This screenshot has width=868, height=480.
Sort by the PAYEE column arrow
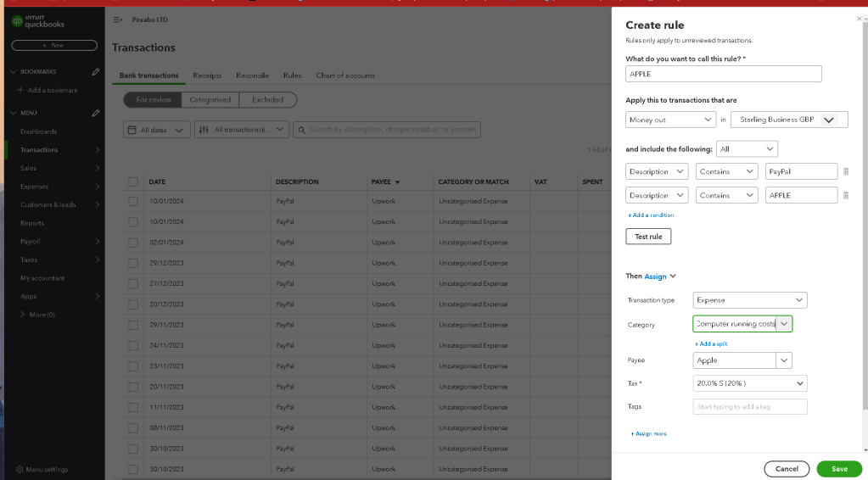click(x=397, y=182)
